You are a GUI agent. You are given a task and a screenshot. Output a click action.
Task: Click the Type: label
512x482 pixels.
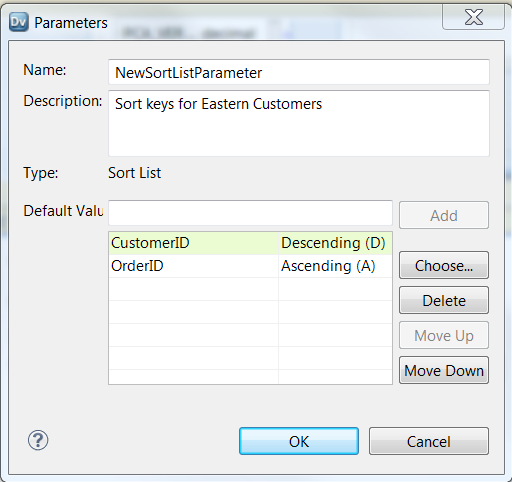(x=41, y=173)
